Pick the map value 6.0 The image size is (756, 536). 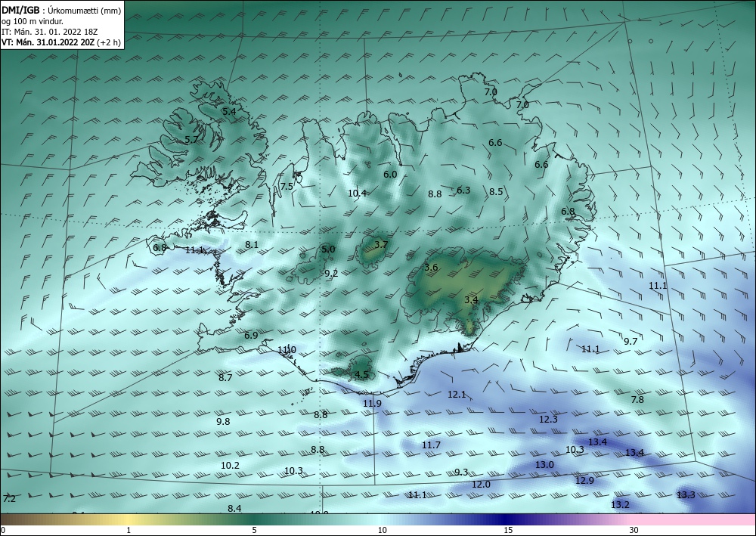(x=390, y=175)
